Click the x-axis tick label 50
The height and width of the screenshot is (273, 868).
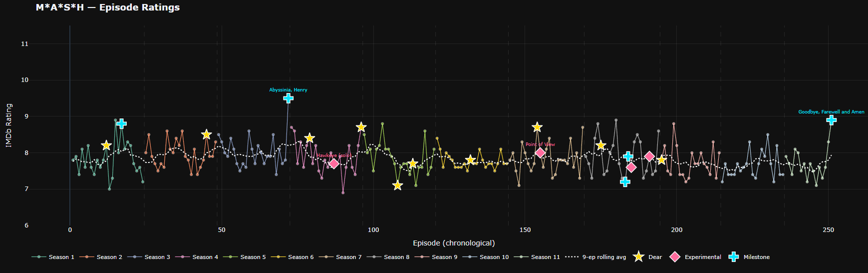(x=222, y=230)
